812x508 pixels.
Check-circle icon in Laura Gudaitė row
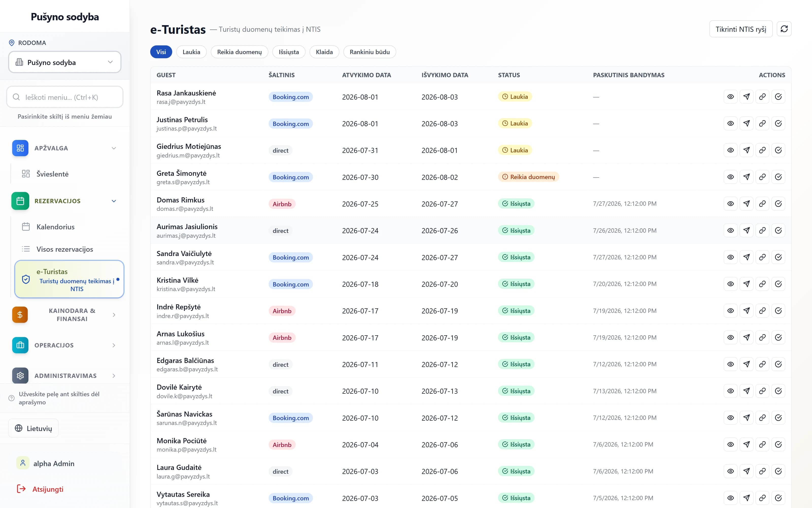click(778, 471)
